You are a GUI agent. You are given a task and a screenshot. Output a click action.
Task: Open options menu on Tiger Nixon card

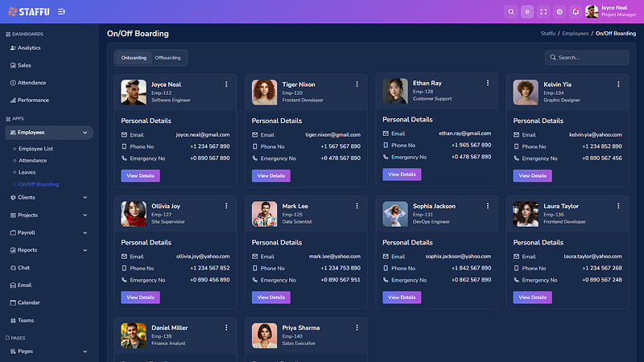pyautogui.click(x=357, y=84)
